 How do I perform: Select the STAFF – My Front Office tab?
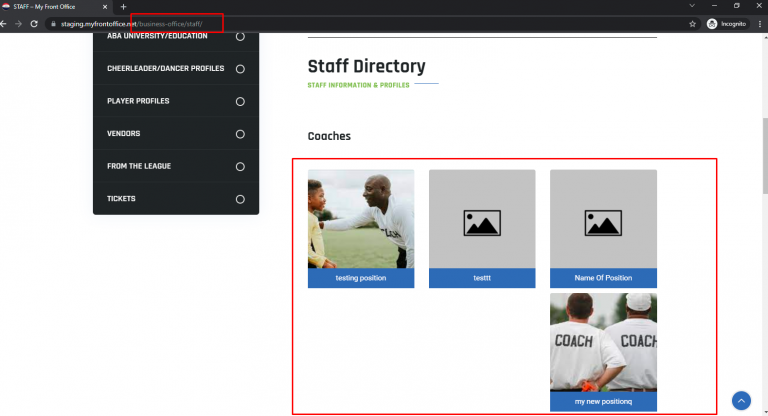(54, 7)
